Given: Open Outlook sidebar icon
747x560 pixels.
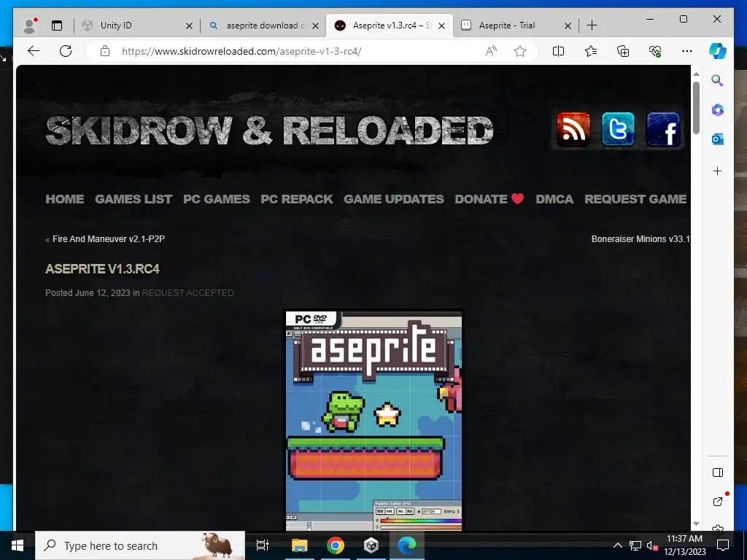Looking at the screenshot, I should pos(718,139).
